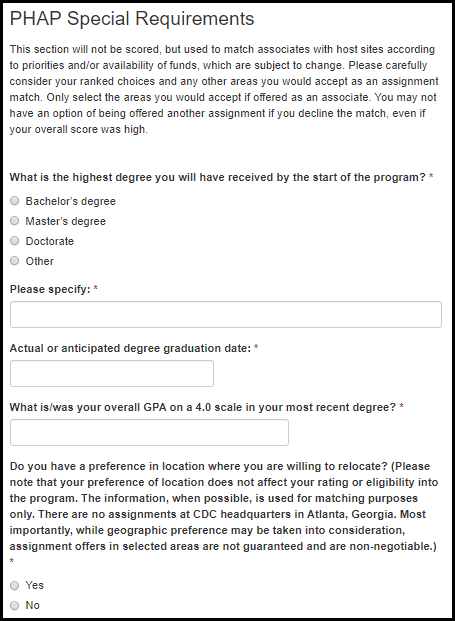Click the intro paragraph about matching associates

pyautogui.click(x=224, y=89)
